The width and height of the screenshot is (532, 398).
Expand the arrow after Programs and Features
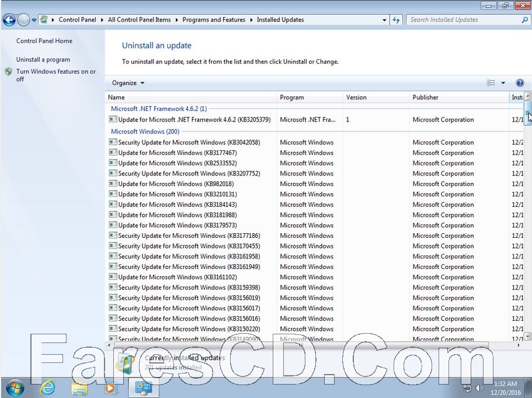pyautogui.click(x=251, y=20)
